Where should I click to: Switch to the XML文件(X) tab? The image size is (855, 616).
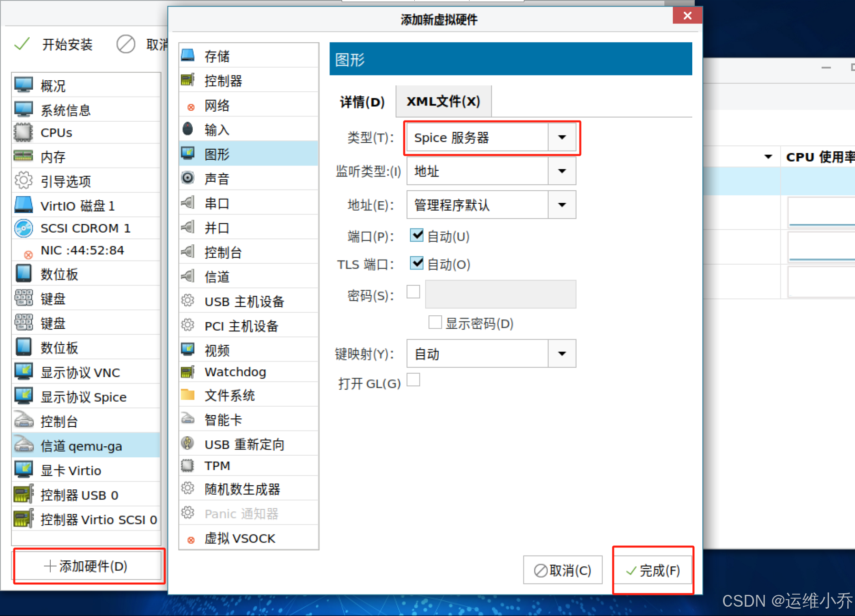[443, 101]
